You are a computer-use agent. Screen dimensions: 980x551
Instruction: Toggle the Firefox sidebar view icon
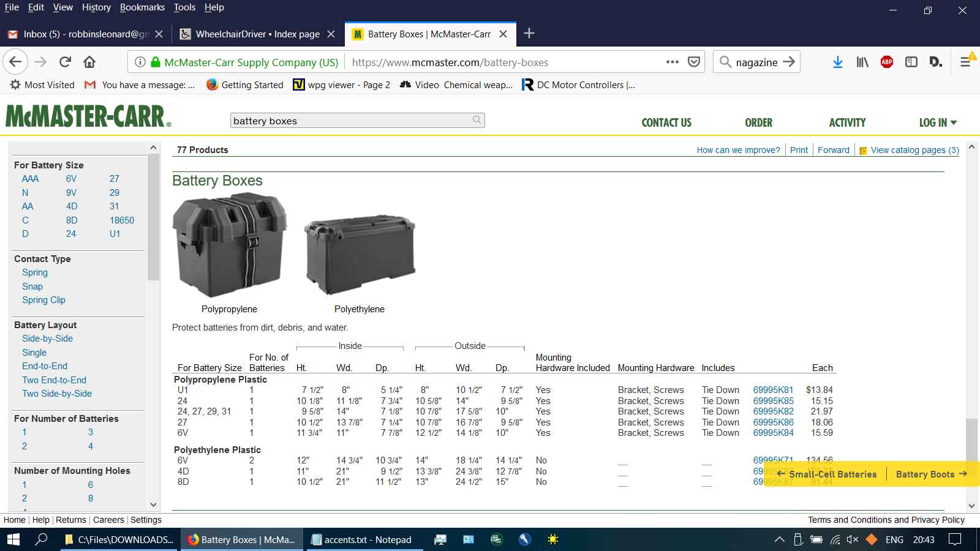pyautogui.click(x=911, y=62)
